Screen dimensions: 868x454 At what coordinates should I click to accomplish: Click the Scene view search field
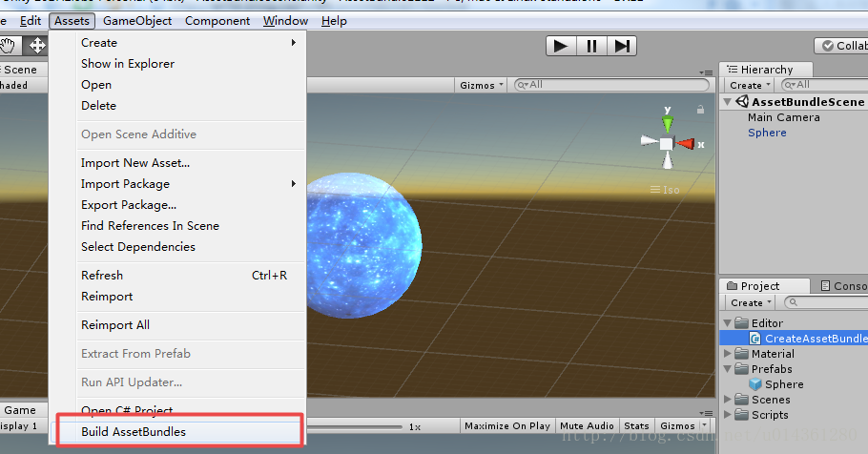(x=611, y=85)
